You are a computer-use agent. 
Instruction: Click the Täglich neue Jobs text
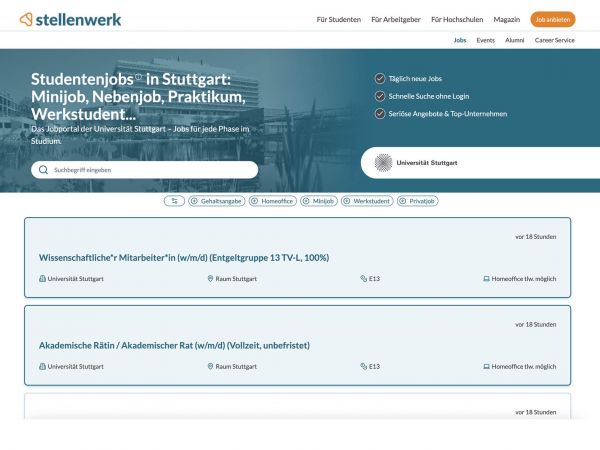pyautogui.click(x=415, y=78)
